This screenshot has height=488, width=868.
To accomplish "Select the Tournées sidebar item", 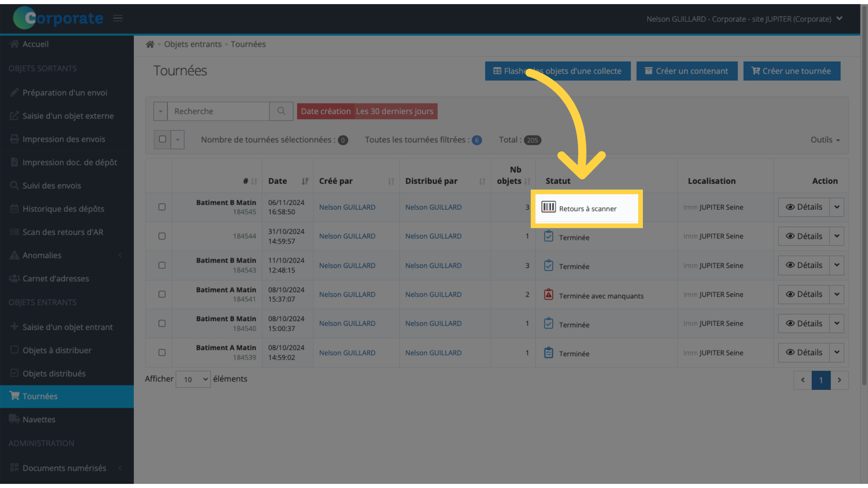I will [x=67, y=396].
